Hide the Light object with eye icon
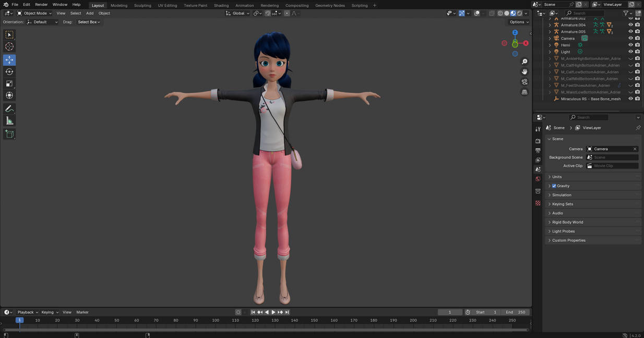 click(630, 52)
